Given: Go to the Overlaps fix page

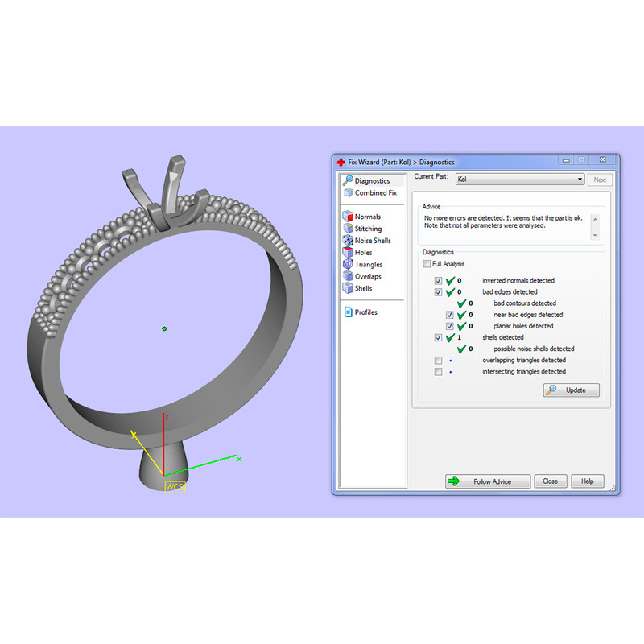Looking at the screenshot, I should coord(367,276).
